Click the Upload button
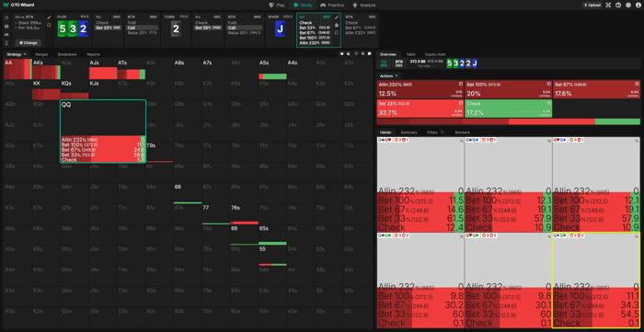644x332 pixels. [592, 6]
